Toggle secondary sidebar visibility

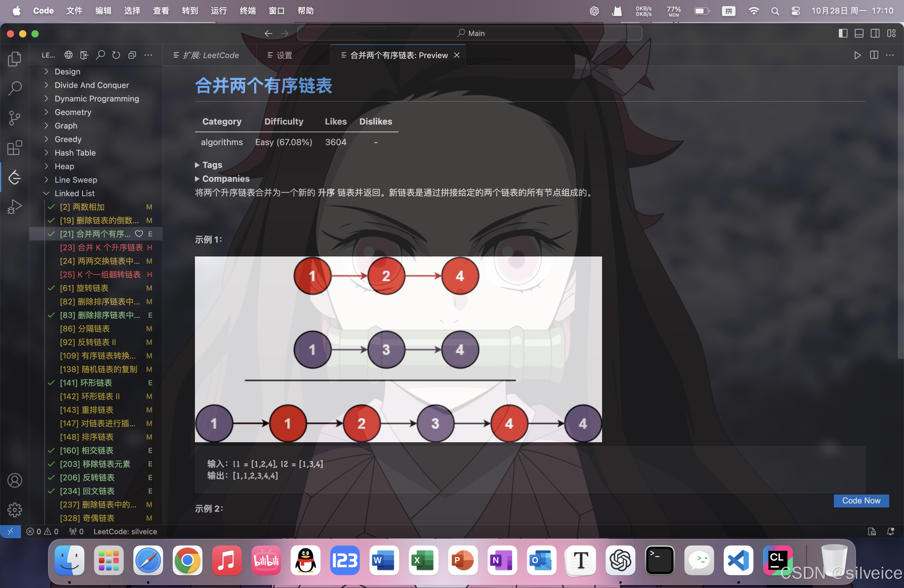point(875,34)
